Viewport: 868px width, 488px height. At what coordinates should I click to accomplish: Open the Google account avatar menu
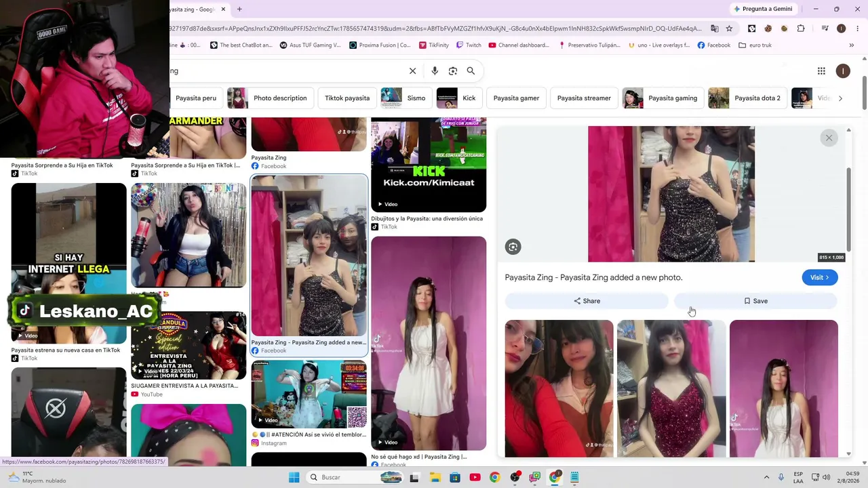tap(843, 70)
